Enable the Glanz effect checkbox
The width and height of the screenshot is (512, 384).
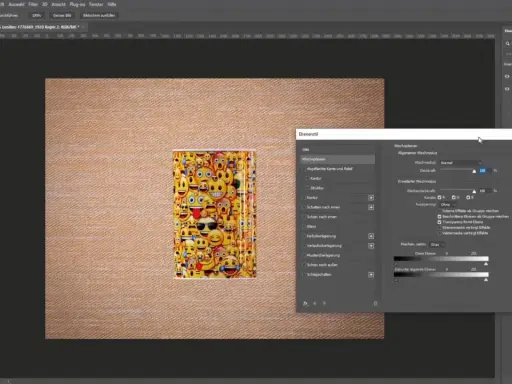(x=304, y=227)
